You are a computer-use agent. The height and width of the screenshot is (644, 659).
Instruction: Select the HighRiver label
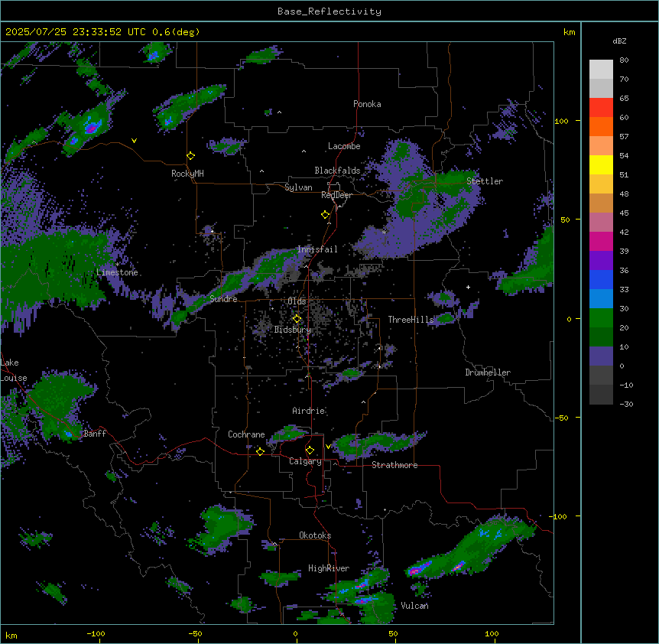click(x=329, y=568)
